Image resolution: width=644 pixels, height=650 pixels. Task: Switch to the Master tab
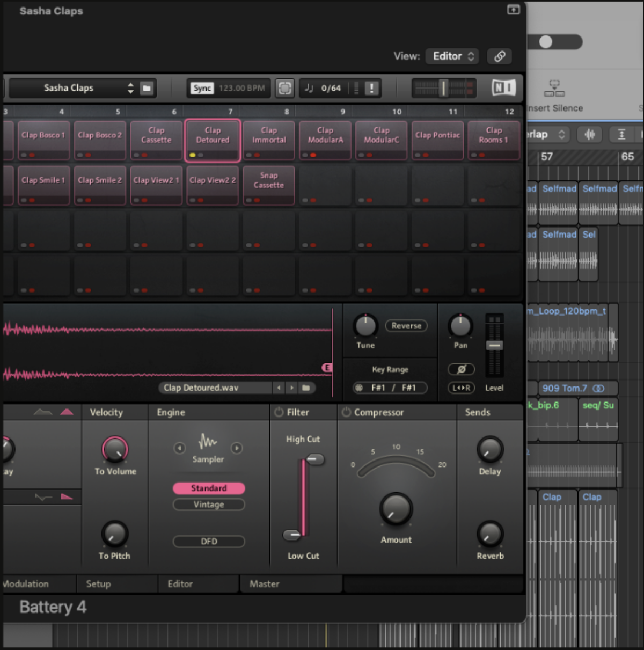click(x=290, y=584)
